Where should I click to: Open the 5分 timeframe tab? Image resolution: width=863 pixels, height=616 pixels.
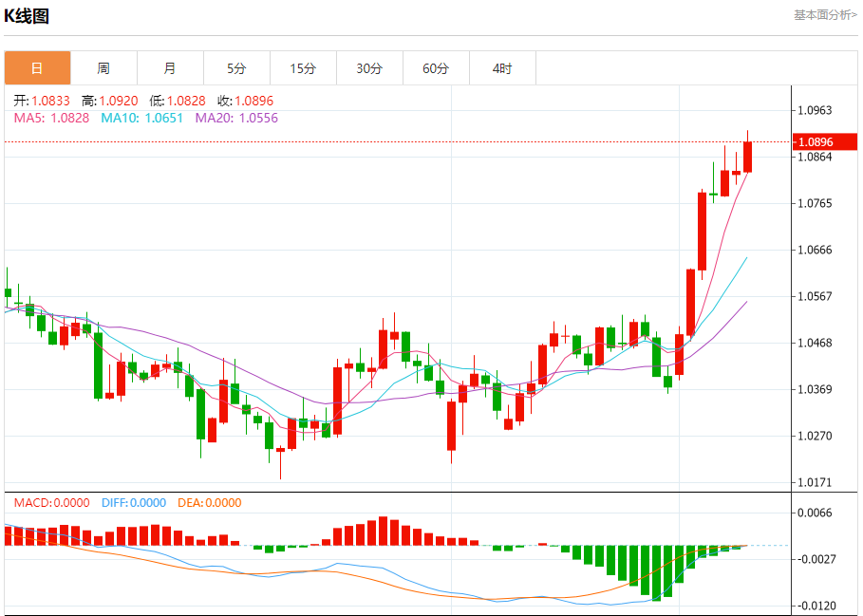tap(236, 68)
